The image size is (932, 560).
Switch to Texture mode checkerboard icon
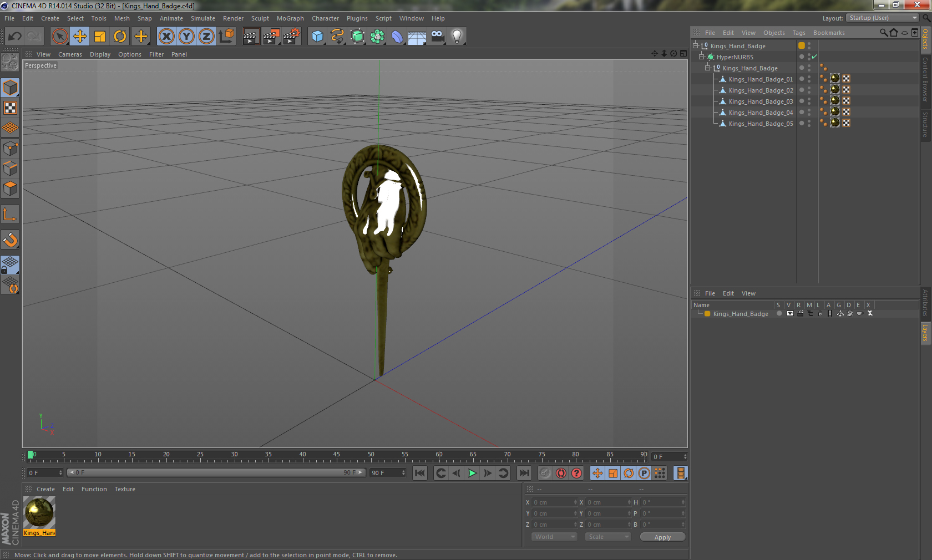(10, 108)
